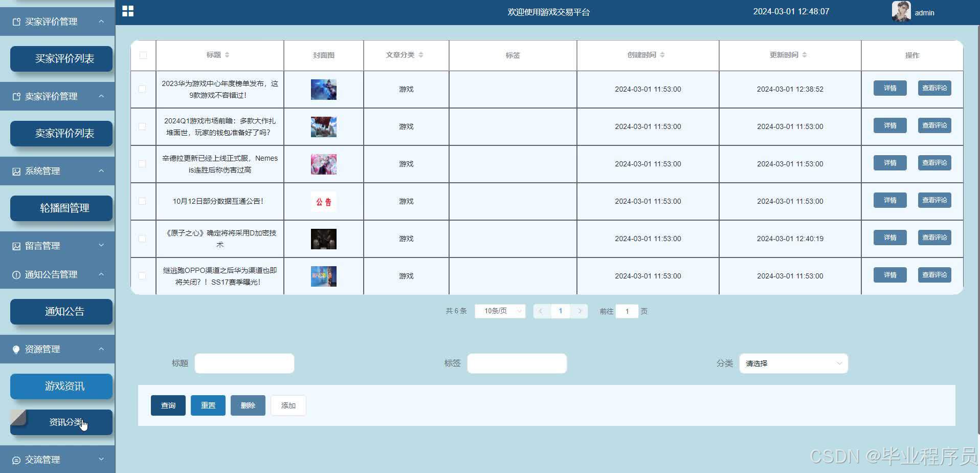Open 公告 cover image of 10月12日 article
Image resolution: width=980 pixels, height=473 pixels.
[x=324, y=202]
